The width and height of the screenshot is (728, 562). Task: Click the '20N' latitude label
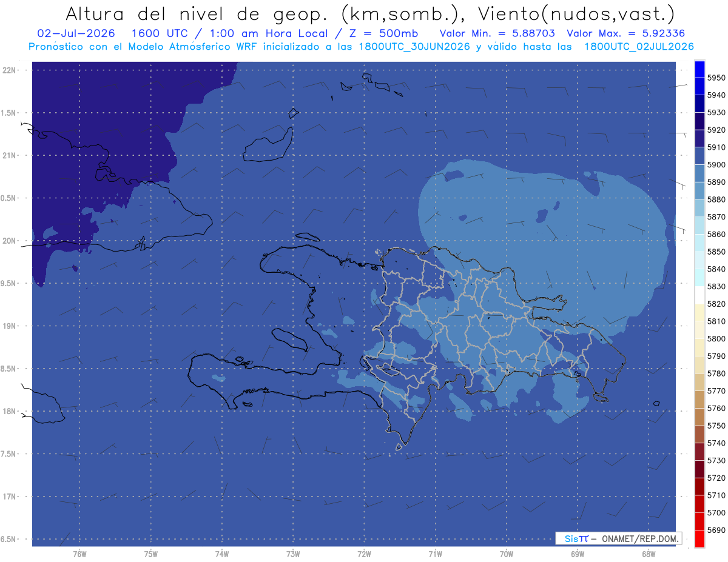8,241
